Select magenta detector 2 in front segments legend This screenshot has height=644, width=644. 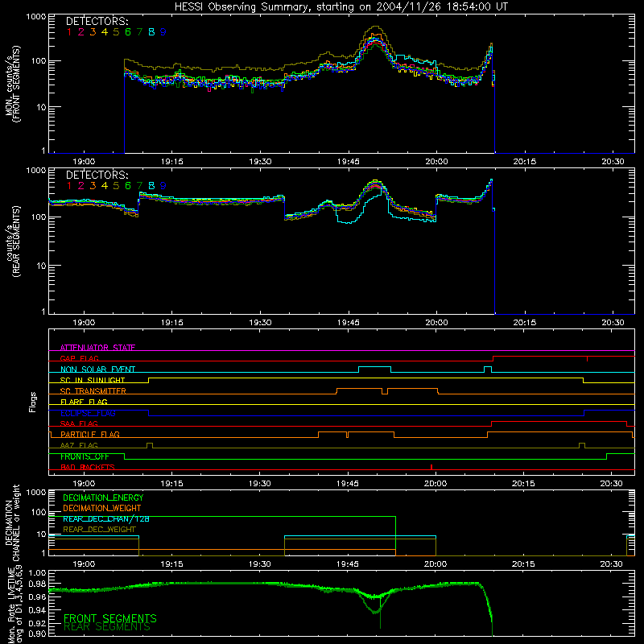click(x=81, y=32)
